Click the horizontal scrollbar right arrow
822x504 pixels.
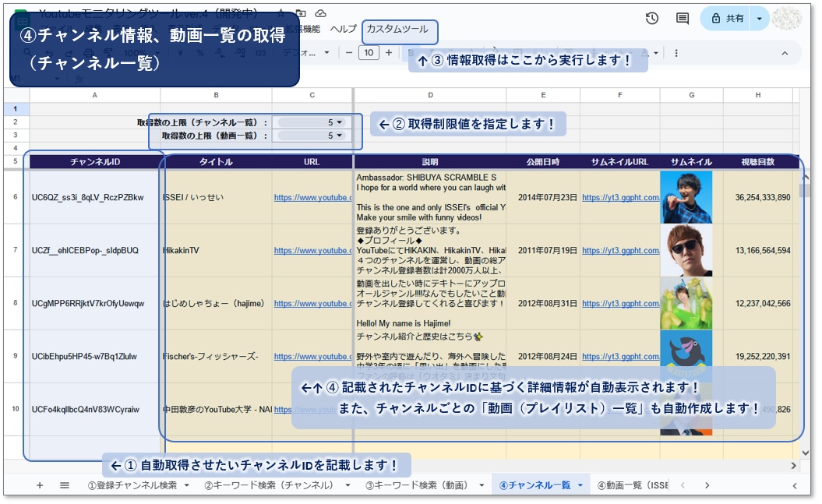point(794,465)
